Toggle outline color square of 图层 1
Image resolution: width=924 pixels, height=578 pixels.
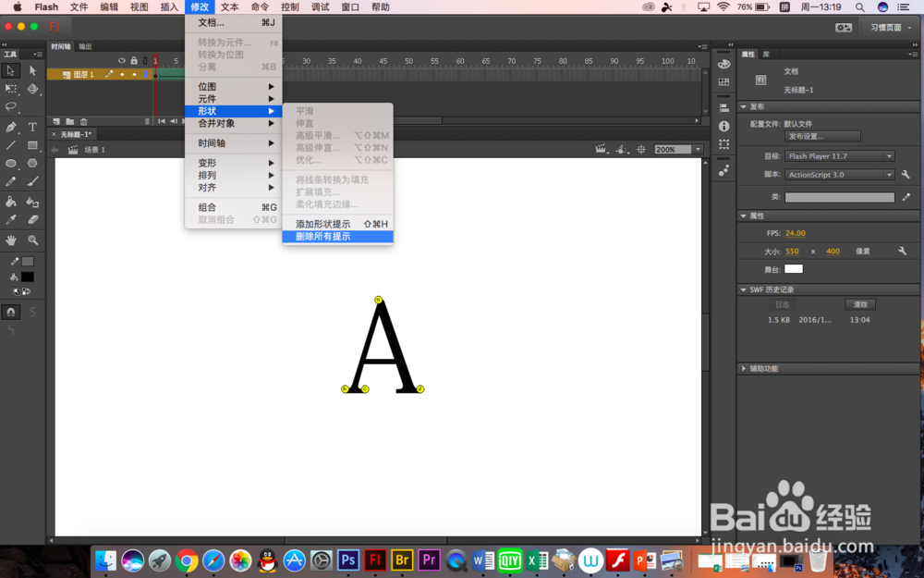tap(146, 74)
